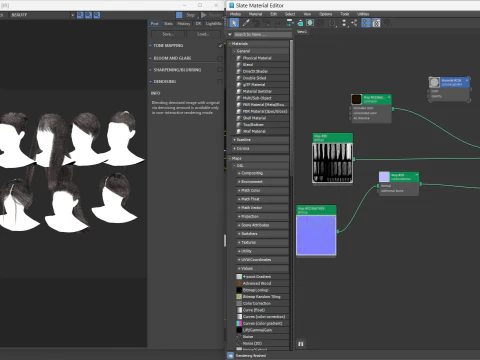Click Slate Material Editor title icon
This screenshot has width=480, height=360.
(x=231, y=5)
